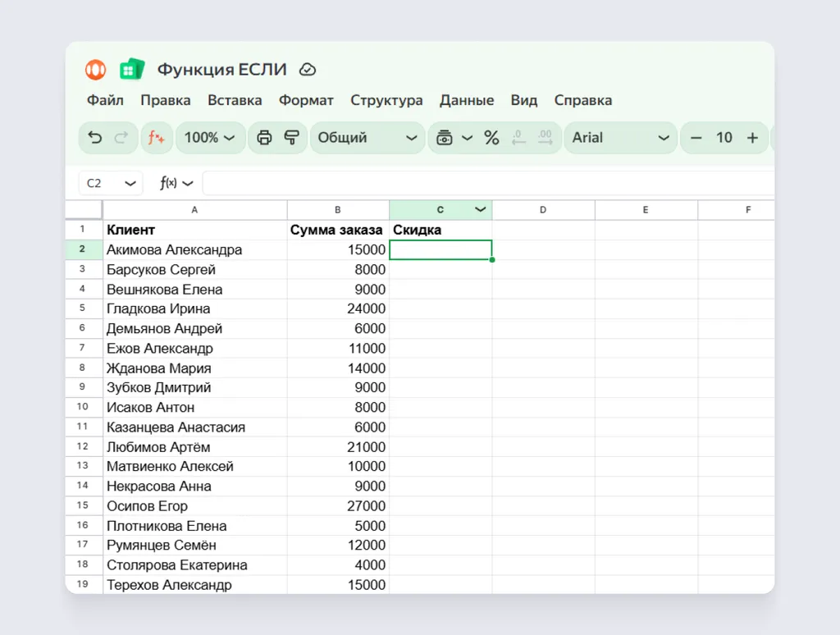The width and height of the screenshot is (840, 635).
Task: Click the format painter icon
Action: pyautogui.click(x=291, y=138)
